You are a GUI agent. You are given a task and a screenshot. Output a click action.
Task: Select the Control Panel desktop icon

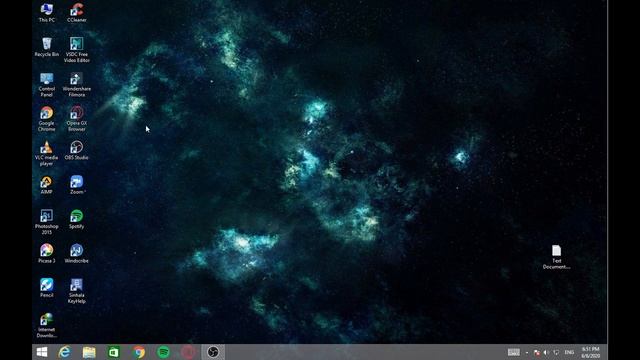47,84
